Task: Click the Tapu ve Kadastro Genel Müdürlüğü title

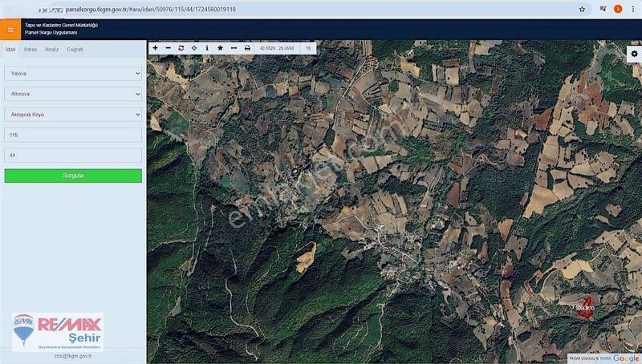Action: (62, 25)
